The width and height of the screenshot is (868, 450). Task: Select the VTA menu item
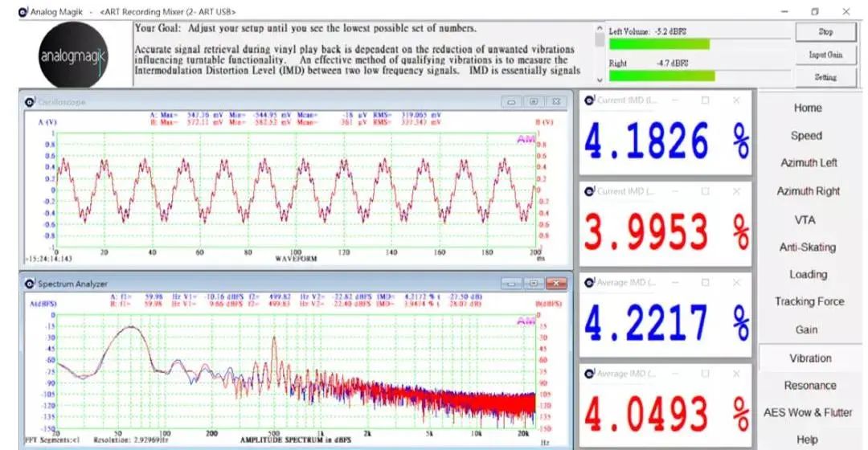(x=809, y=219)
